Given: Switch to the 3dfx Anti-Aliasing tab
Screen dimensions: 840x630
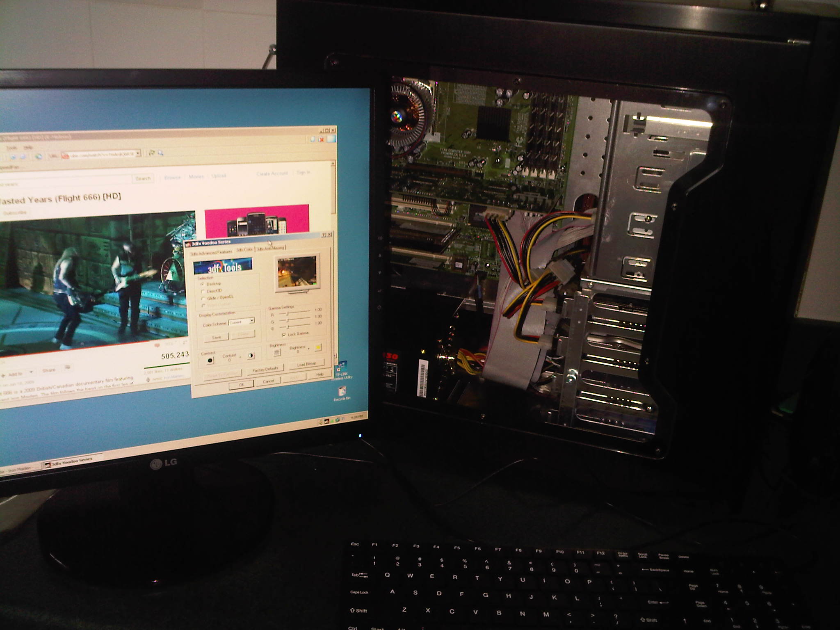Looking at the screenshot, I should click(x=270, y=248).
